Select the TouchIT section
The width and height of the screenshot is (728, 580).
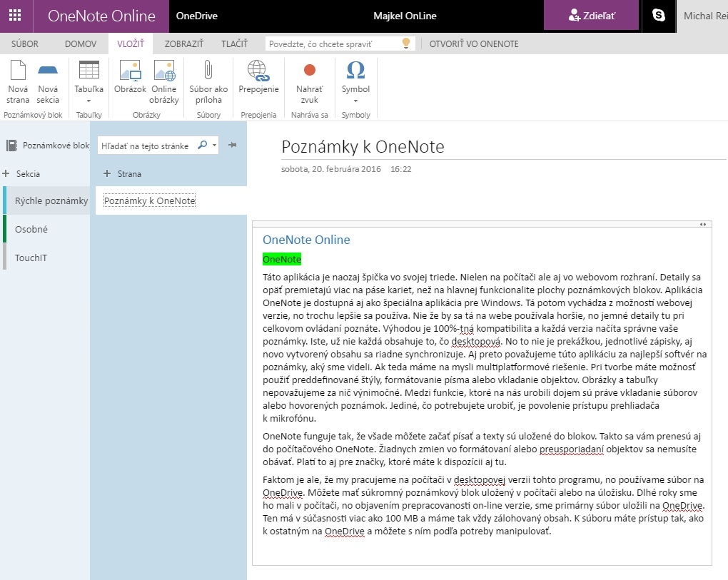click(31, 258)
